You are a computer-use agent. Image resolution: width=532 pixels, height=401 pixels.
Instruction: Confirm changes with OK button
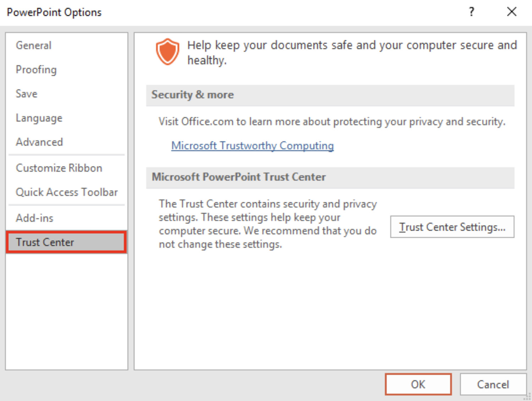418,384
